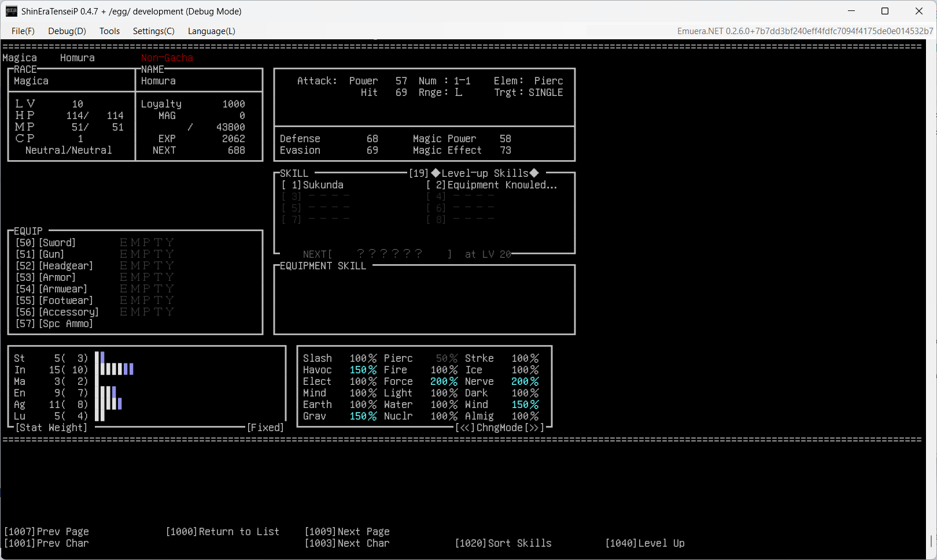937x560 pixels.
Task: Choose the [56] Accessory equip slot
Action: 57,312
